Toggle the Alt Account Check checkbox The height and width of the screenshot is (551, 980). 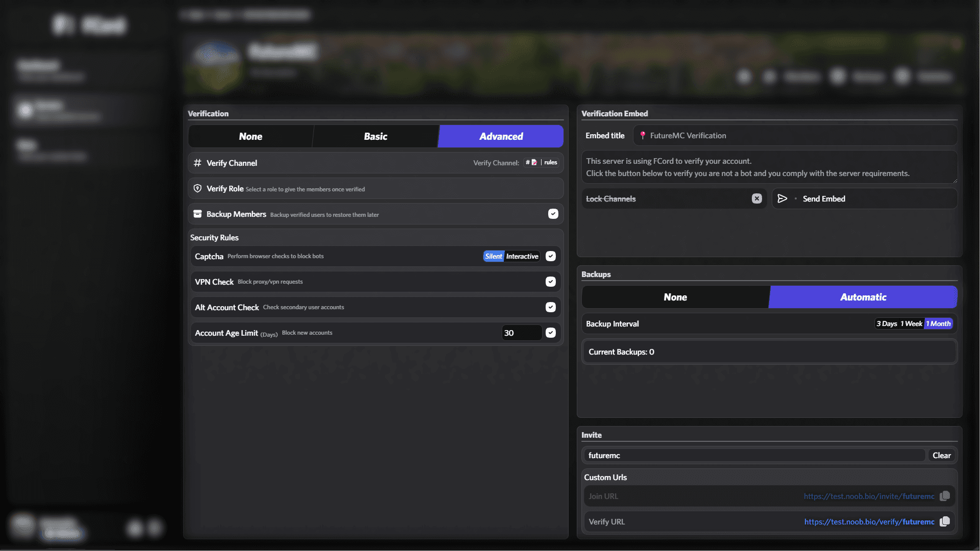click(x=551, y=307)
